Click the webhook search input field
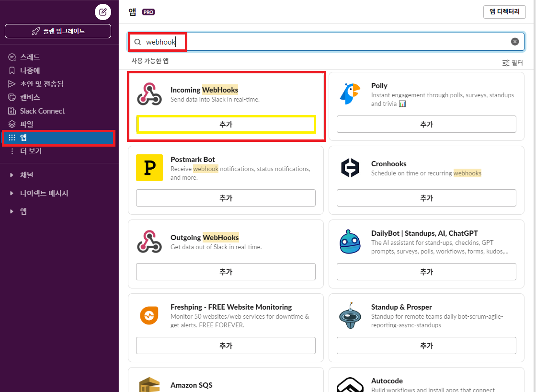The height and width of the screenshot is (392, 536). (326, 42)
